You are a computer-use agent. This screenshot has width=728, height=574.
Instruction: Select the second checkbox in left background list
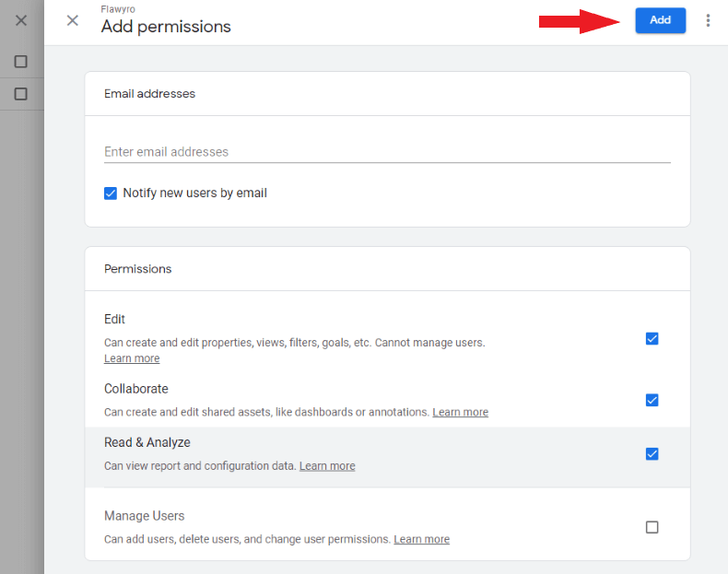pyautogui.click(x=21, y=94)
